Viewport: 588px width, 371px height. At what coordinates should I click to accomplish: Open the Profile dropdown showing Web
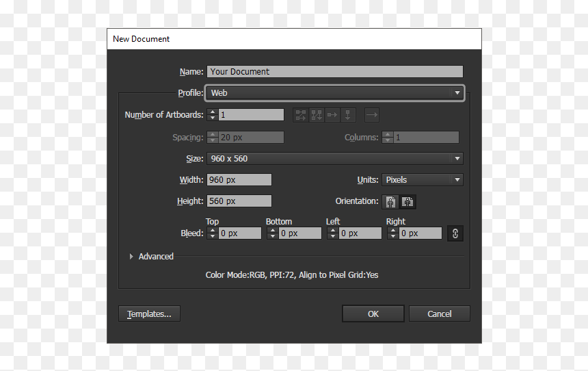[334, 93]
